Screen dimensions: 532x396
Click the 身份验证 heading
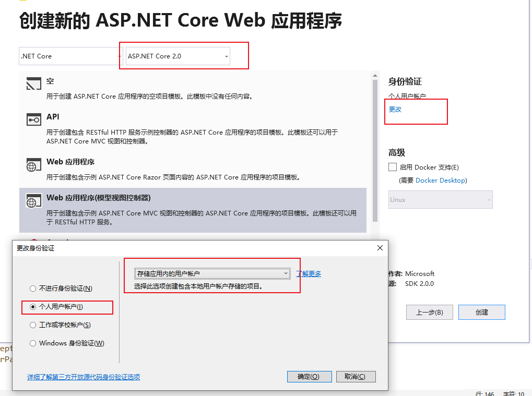[405, 82]
